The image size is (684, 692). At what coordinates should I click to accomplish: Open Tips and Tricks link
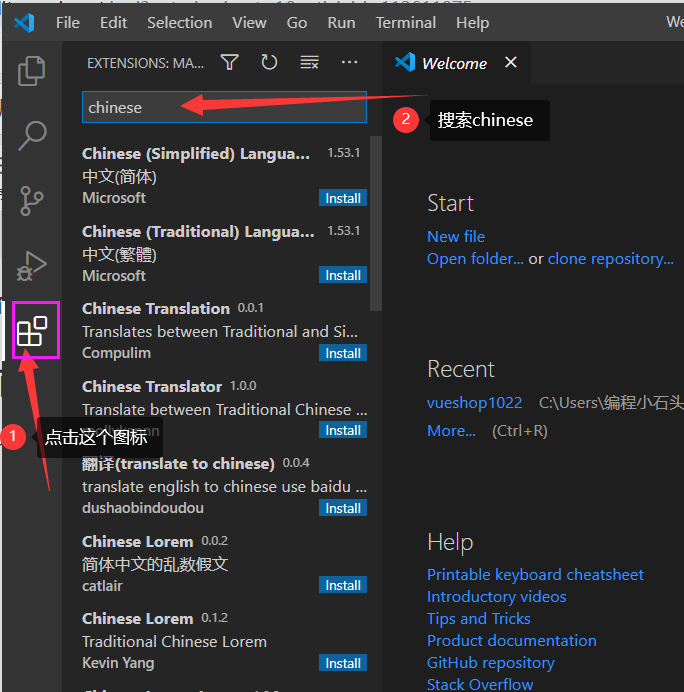(x=479, y=619)
